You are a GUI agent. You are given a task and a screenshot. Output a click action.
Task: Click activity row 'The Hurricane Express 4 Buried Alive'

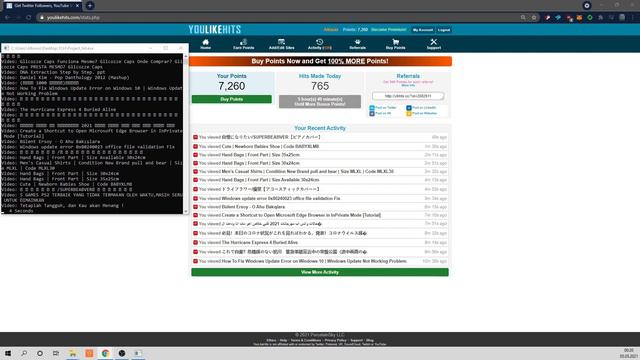(x=320, y=242)
